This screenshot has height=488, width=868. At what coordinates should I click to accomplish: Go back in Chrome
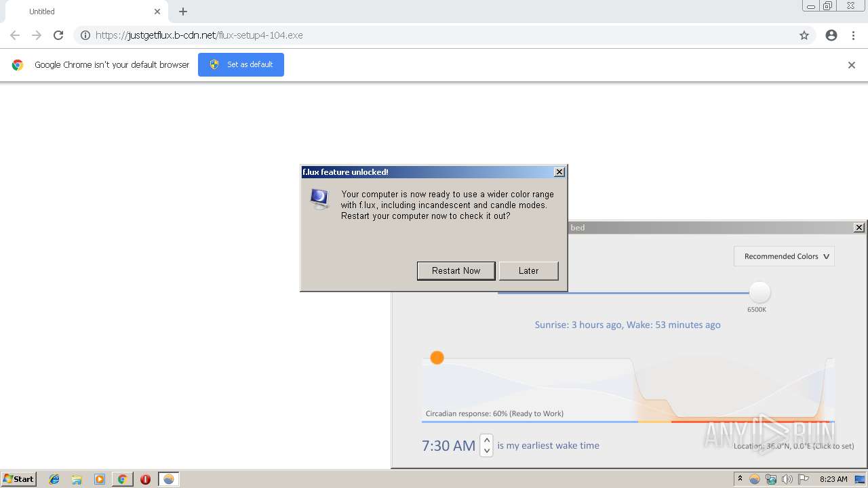coord(15,35)
